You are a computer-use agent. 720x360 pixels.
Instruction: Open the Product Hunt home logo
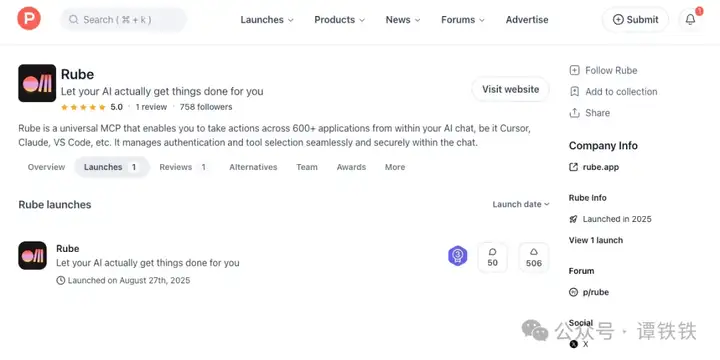pyautogui.click(x=29, y=19)
